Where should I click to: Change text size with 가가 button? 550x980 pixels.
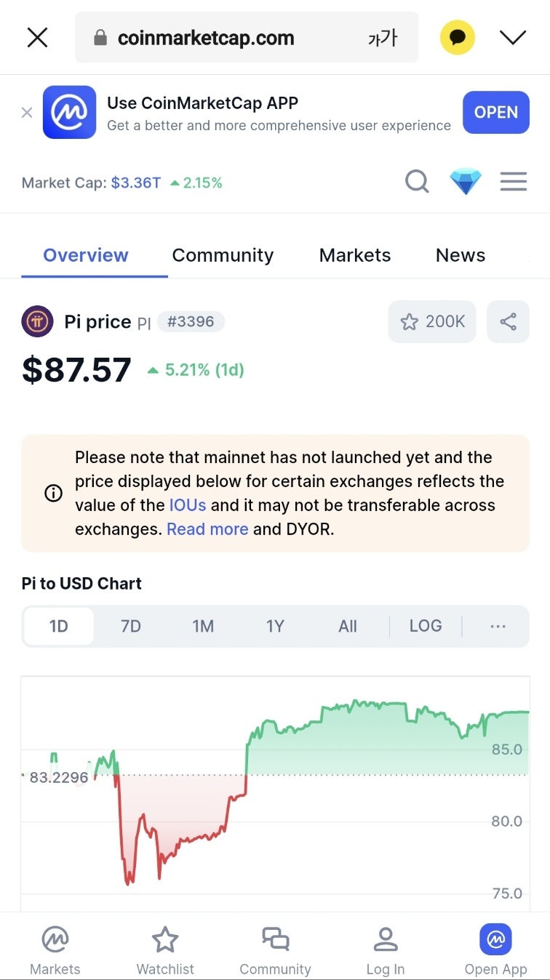click(382, 38)
